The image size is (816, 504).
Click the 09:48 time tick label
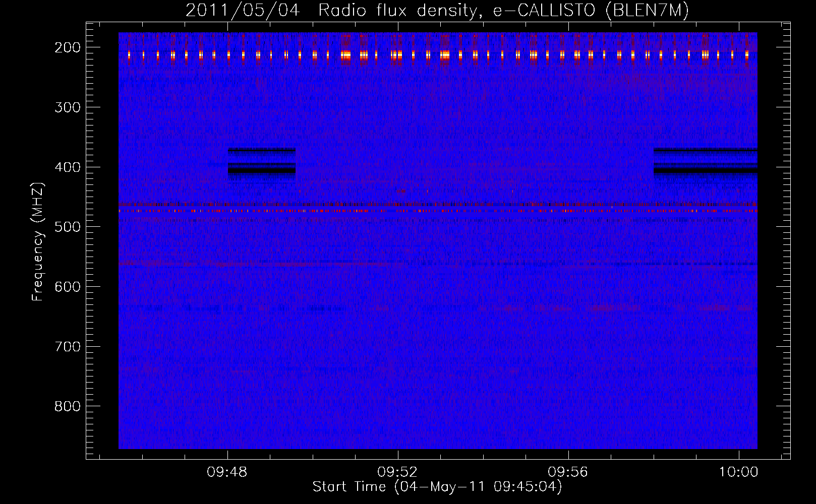click(x=227, y=472)
